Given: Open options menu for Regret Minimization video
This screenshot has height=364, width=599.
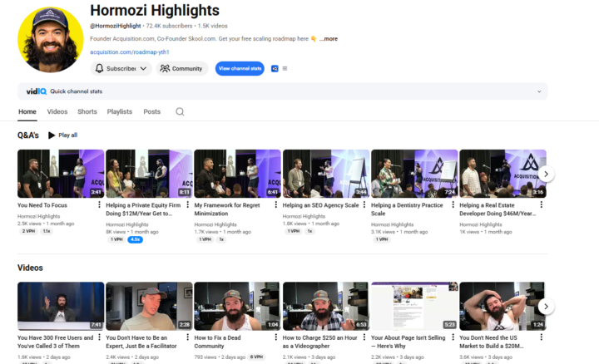Looking at the screenshot, I should [x=276, y=205].
